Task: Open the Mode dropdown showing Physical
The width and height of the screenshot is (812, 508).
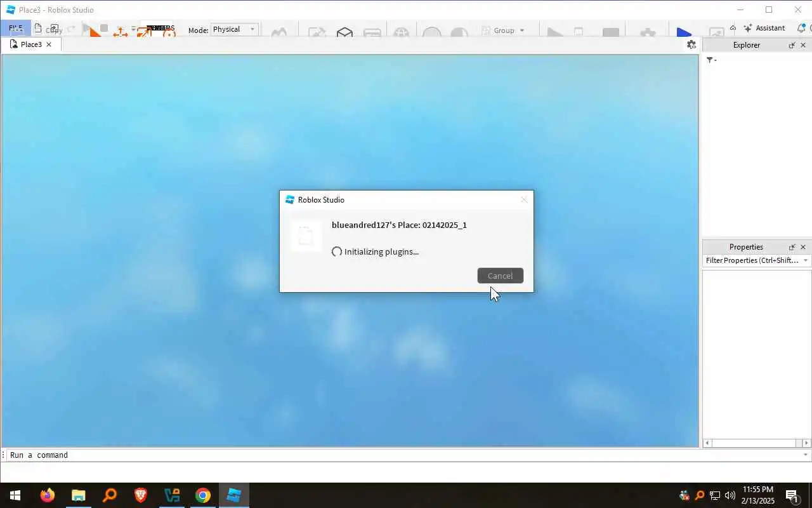Action: coord(234,29)
